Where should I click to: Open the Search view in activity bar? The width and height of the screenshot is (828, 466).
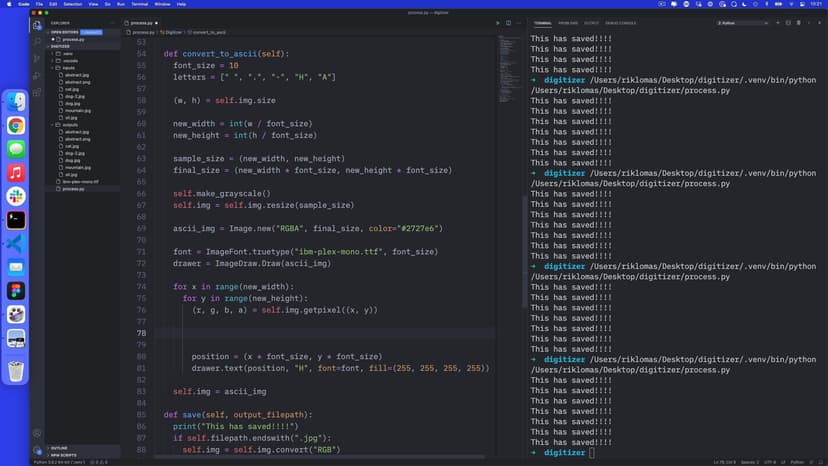38,41
